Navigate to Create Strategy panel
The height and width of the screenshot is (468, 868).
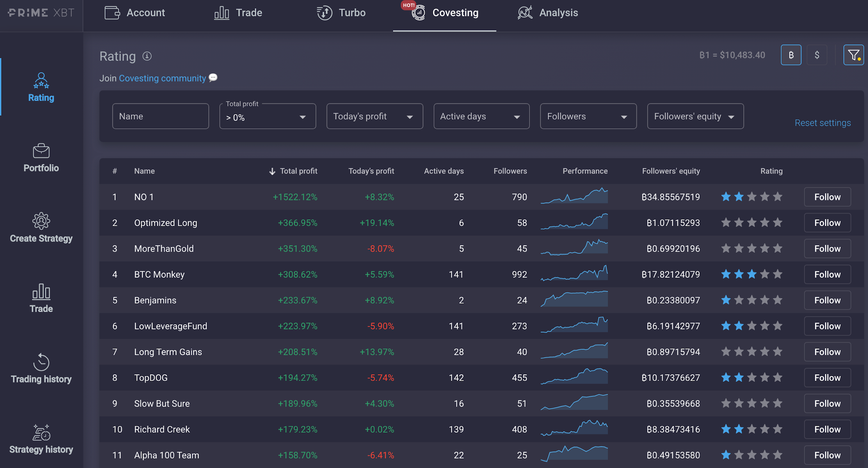point(41,228)
